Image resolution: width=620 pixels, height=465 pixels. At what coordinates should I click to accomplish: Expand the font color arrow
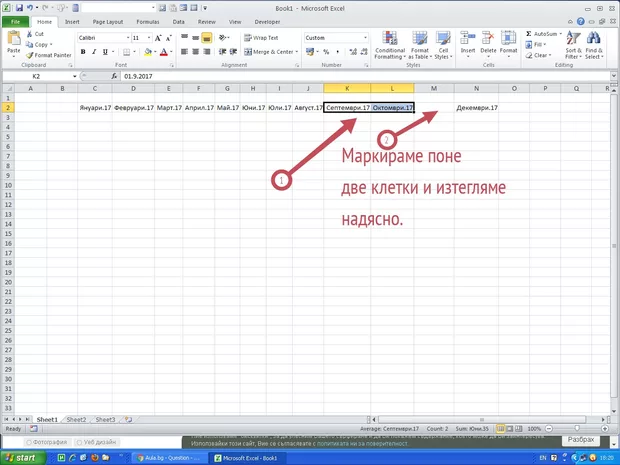click(171, 52)
